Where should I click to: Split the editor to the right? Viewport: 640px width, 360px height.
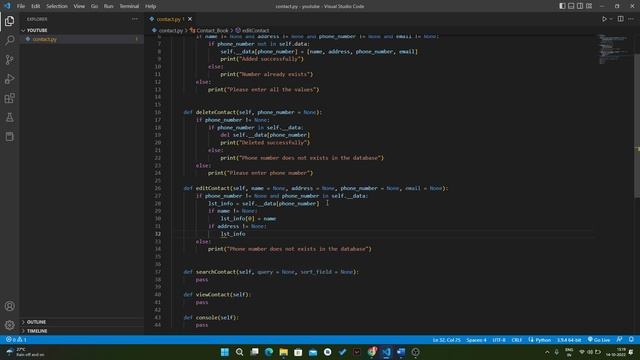tap(620, 19)
